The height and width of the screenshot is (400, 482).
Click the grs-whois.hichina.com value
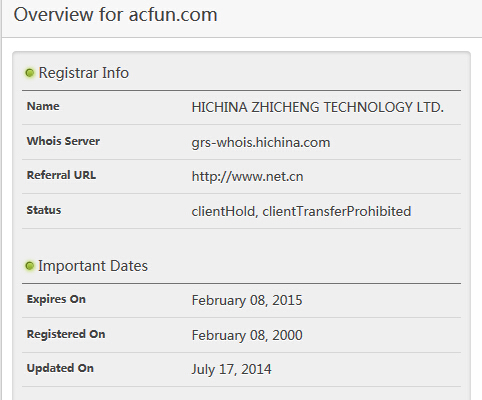[261, 143]
